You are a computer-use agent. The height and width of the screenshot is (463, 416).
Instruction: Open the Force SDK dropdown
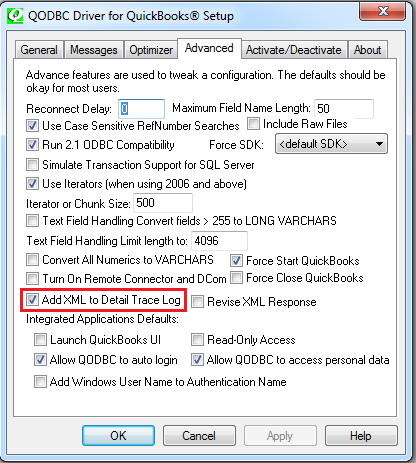tap(331, 144)
